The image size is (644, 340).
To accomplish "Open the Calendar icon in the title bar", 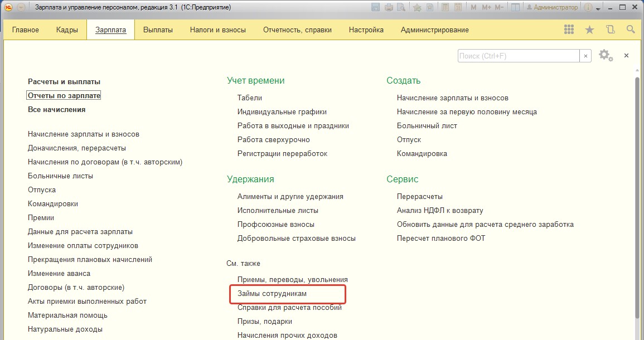I will 458,7.
